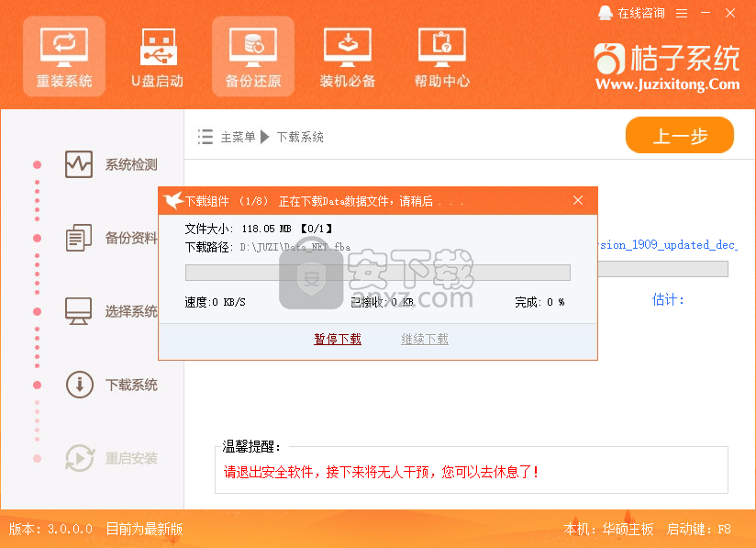Click the 文件大小 118.05 MB text
The height and width of the screenshot is (548, 756).
pos(259,229)
